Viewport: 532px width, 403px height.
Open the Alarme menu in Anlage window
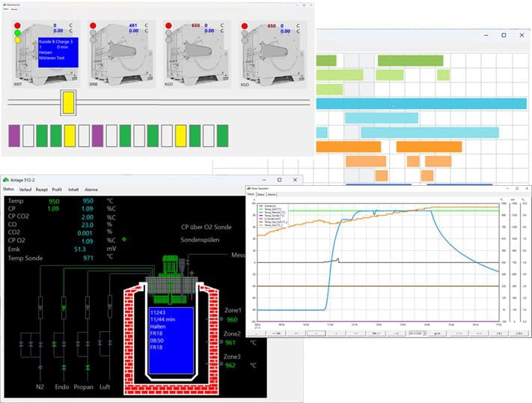pos(91,190)
